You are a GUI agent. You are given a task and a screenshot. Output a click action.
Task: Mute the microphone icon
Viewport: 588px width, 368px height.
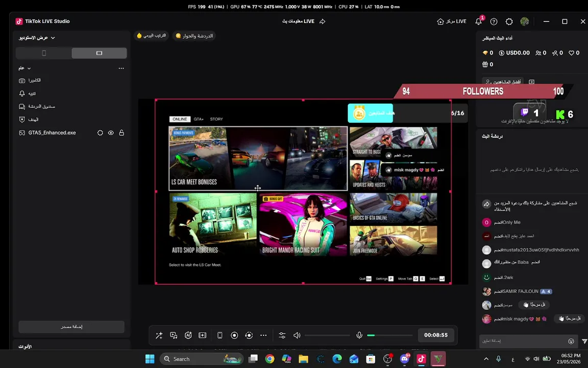pyautogui.click(x=359, y=335)
